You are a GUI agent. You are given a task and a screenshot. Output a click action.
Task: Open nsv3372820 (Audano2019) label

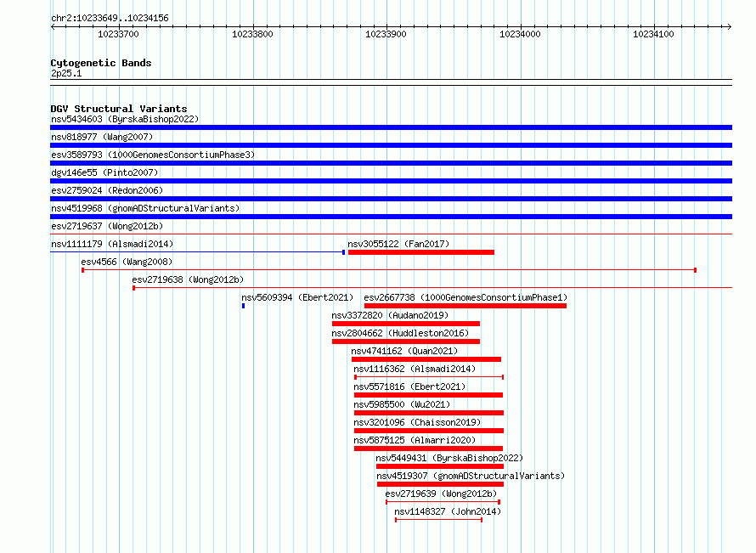coord(390,315)
